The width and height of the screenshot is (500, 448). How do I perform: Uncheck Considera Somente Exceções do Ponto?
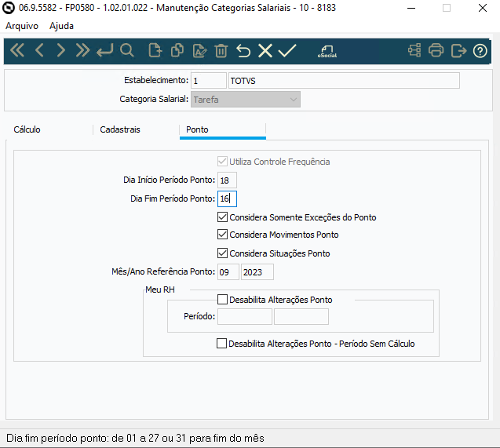coord(222,217)
